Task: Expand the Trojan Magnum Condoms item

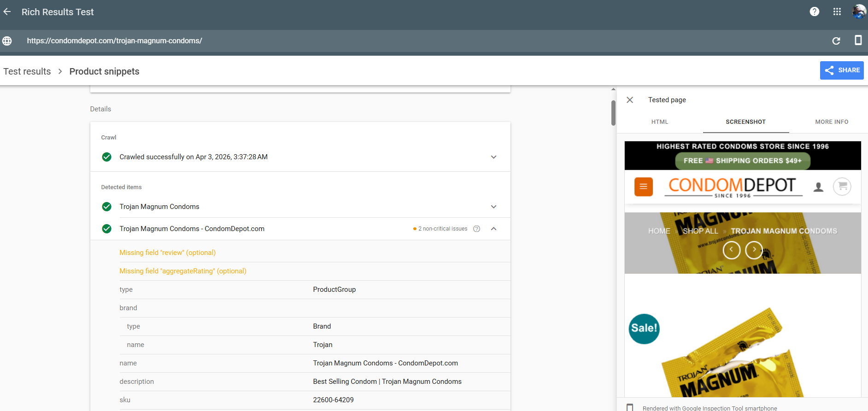Action: tap(493, 207)
